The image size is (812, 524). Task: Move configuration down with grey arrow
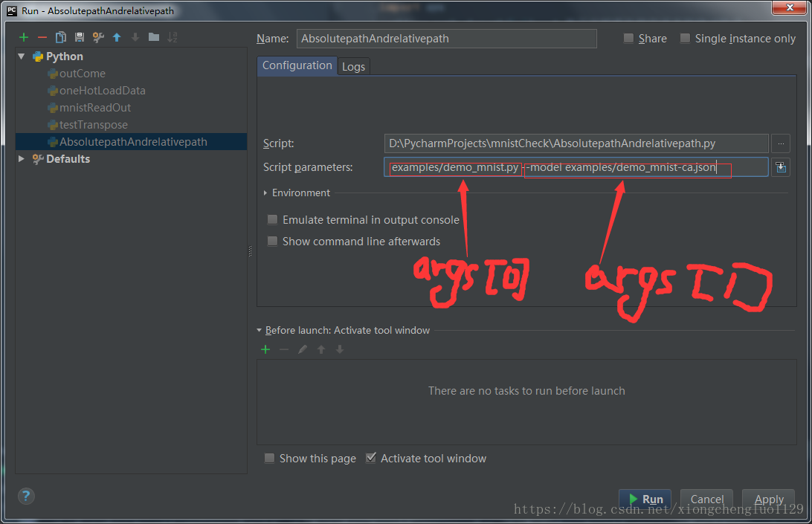(x=135, y=37)
